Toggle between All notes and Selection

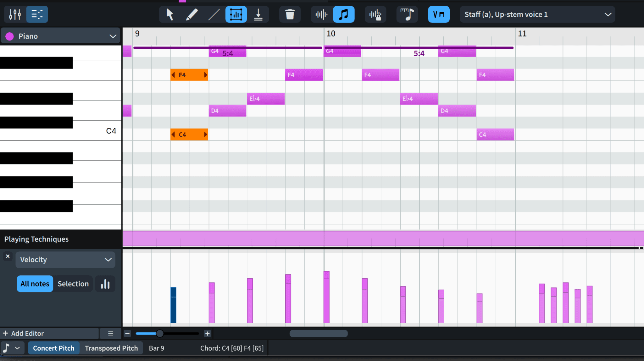pyautogui.click(x=73, y=283)
